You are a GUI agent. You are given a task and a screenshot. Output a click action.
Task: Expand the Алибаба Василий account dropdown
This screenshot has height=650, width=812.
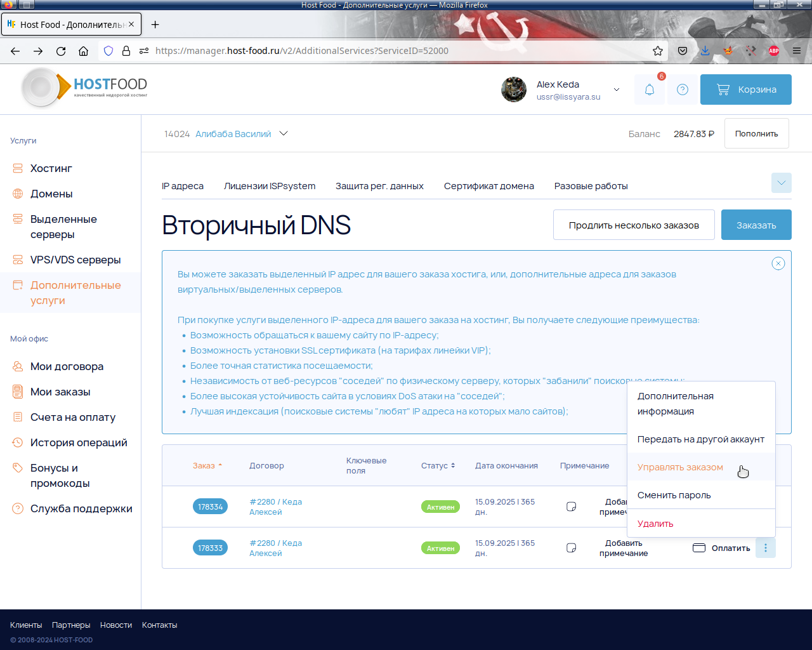click(x=284, y=133)
